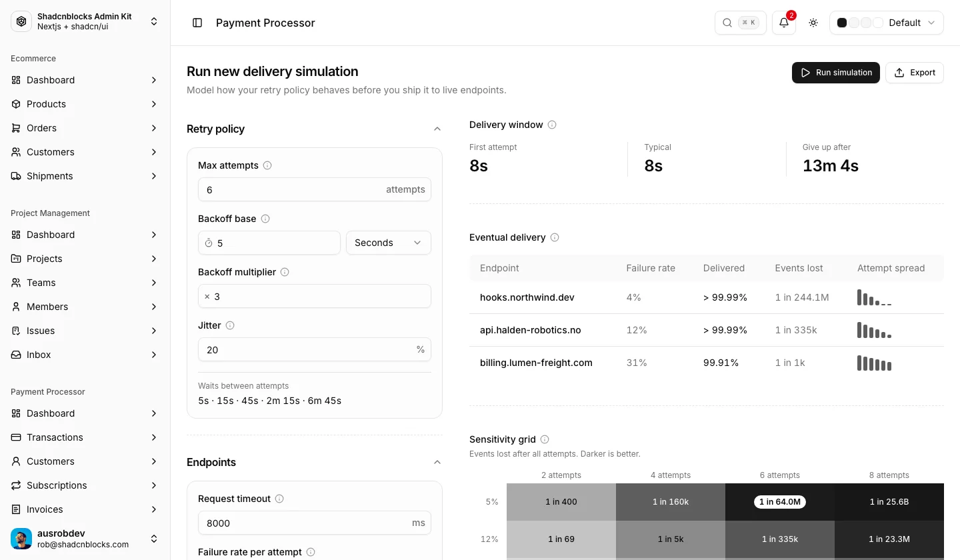This screenshot has height=560, width=960.
Task: Click info icon beside Delivery window
Action: 552,125
